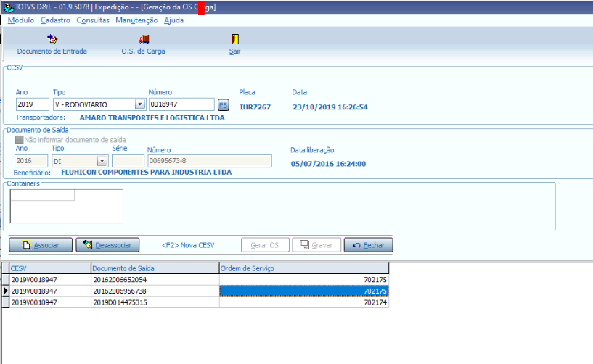The height and width of the screenshot is (364, 593).
Task: Select CESV cell in row with 2019D014475315
Action: click(x=50, y=302)
